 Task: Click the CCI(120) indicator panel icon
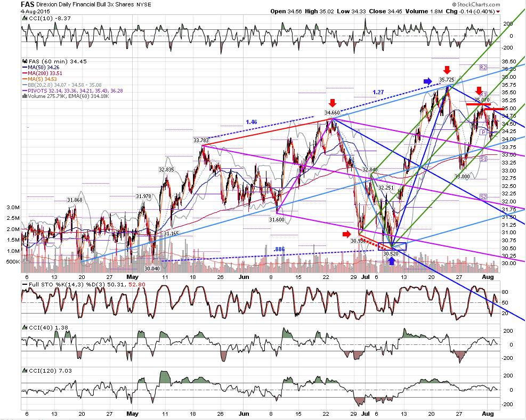(25, 370)
